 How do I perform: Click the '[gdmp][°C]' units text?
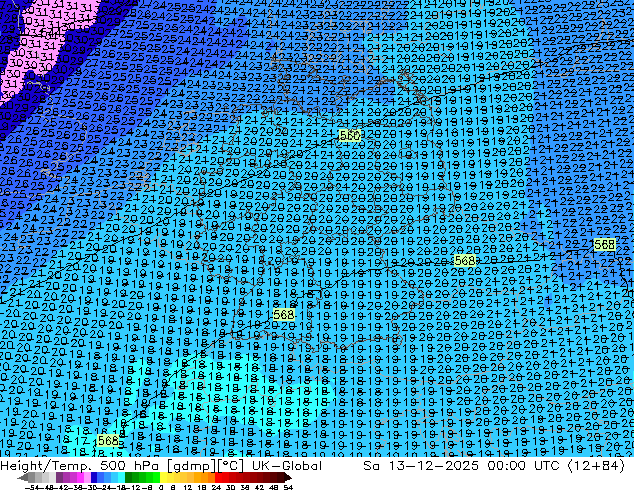(205, 466)
